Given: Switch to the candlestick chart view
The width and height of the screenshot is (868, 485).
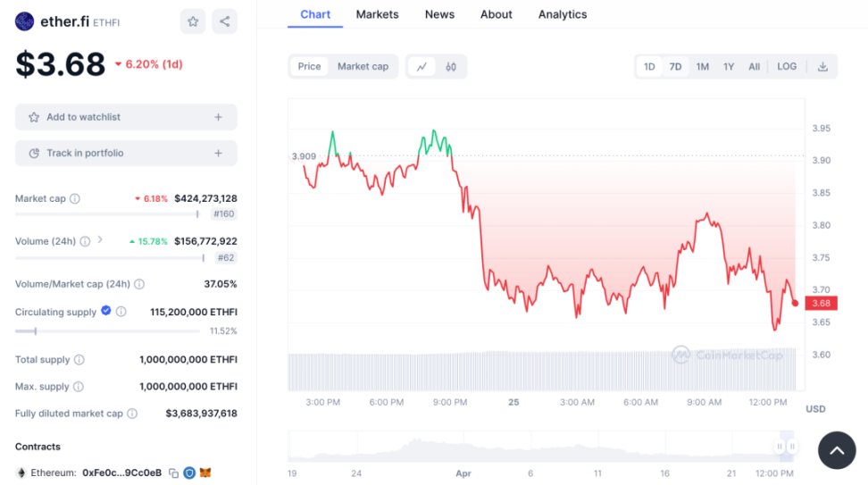Looking at the screenshot, I should pos(451,66).
